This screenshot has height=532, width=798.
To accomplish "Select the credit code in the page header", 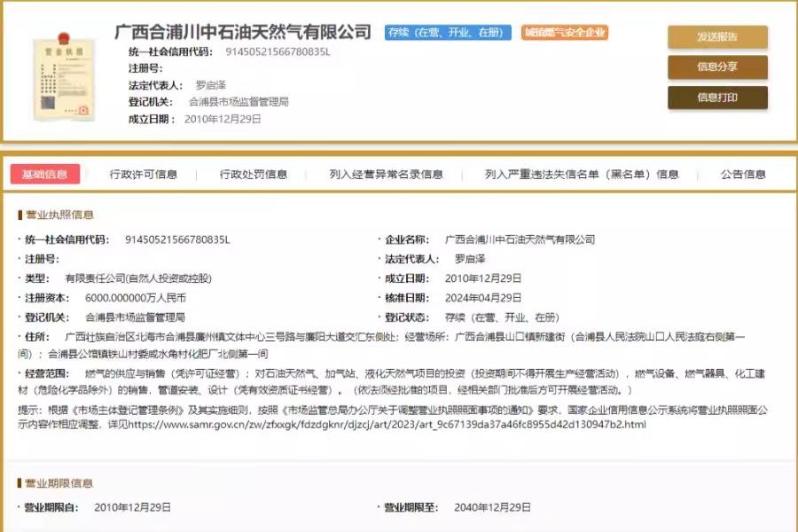I will pos(278,51).
